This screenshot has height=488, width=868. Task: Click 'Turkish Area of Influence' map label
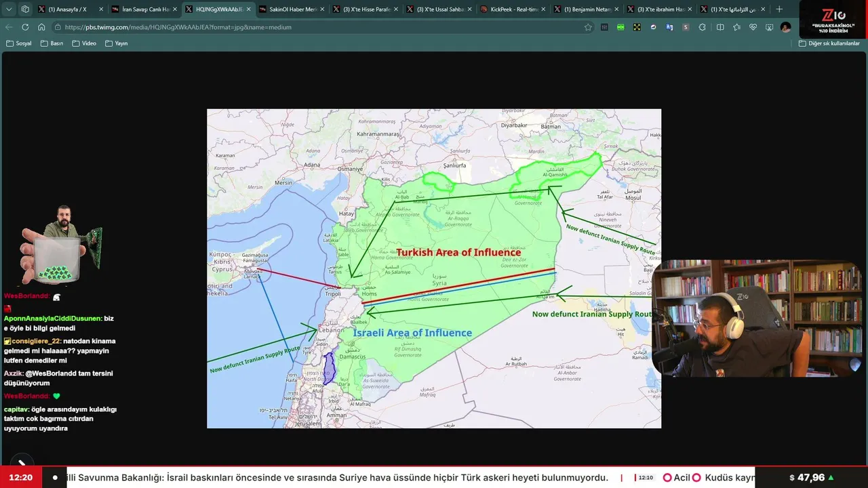[x=458, y=253]
